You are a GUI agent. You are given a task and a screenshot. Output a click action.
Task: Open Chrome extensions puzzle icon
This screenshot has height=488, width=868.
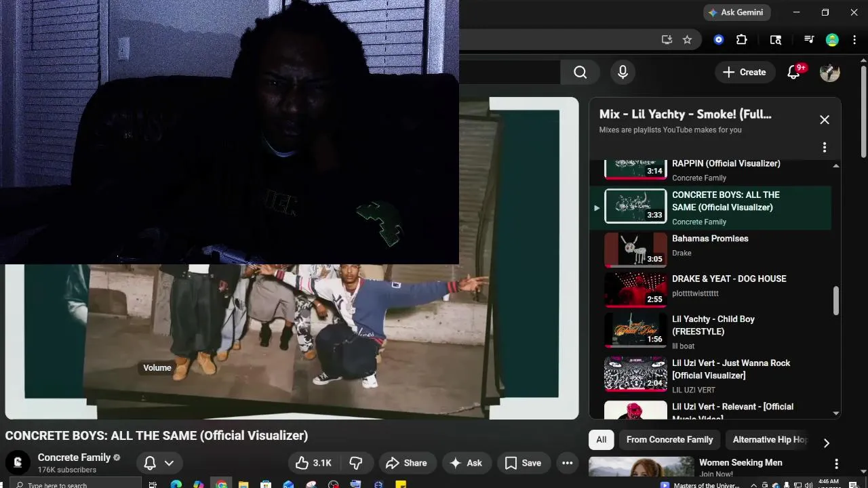(x=742, y=40)
